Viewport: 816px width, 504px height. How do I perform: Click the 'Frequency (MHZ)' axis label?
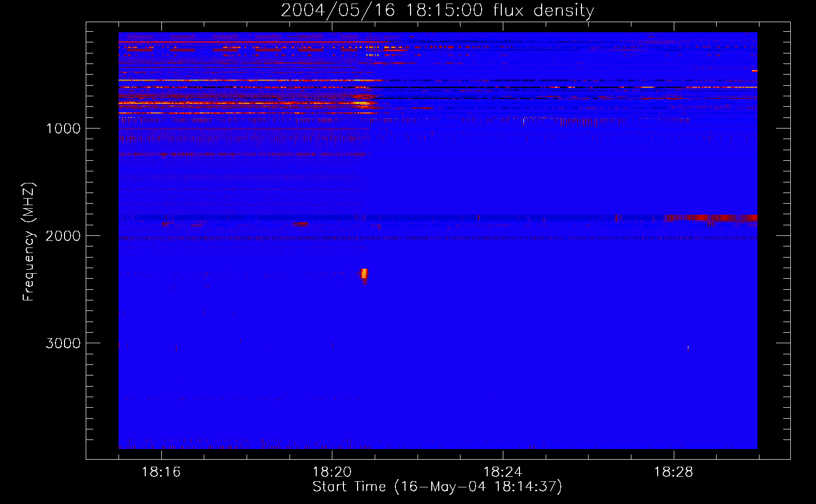click(28, 242)
